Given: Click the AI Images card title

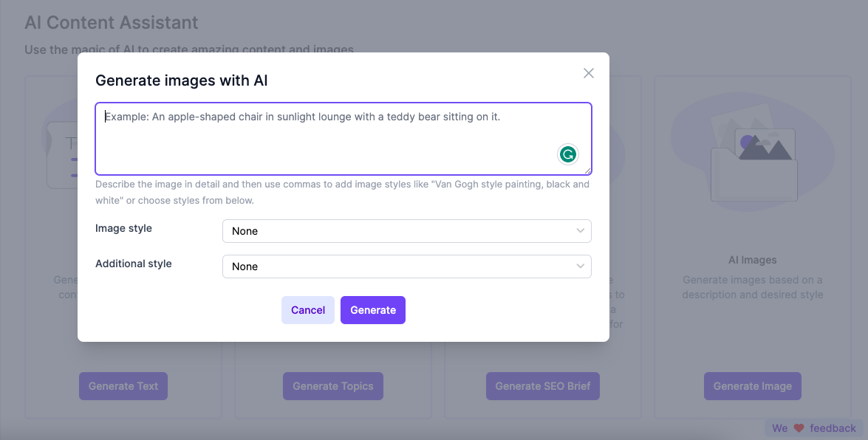Looking at the screenshot, I should click(x=752, y=260).
